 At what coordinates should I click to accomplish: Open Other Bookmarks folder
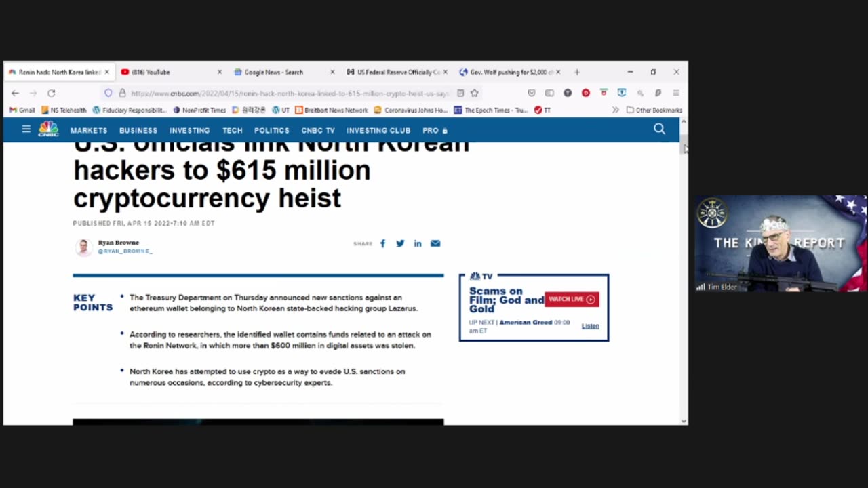coord(654,110)
